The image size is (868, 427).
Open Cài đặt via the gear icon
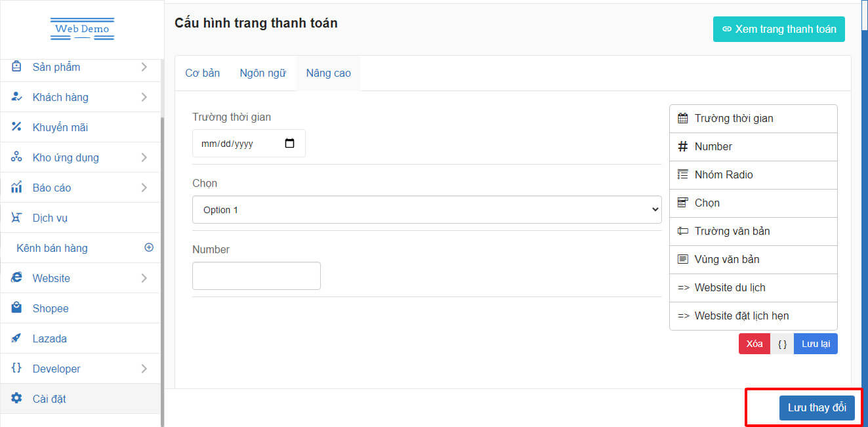(17, 398)
